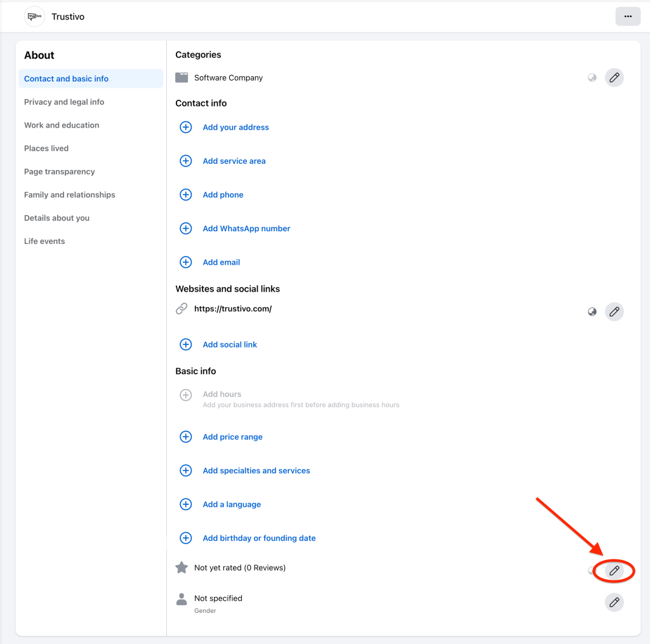Change privacy globe for website link
This screenshot has height=644, width=650.
(592, 312)
